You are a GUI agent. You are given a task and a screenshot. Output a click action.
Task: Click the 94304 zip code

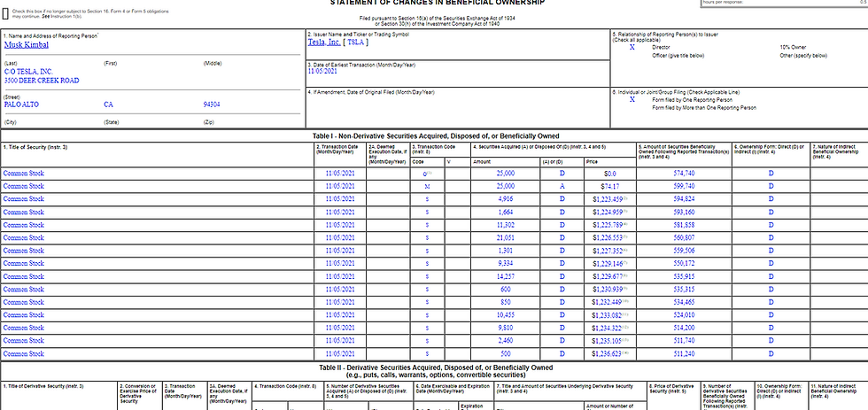pyautogui.click(x=212, y=104)
